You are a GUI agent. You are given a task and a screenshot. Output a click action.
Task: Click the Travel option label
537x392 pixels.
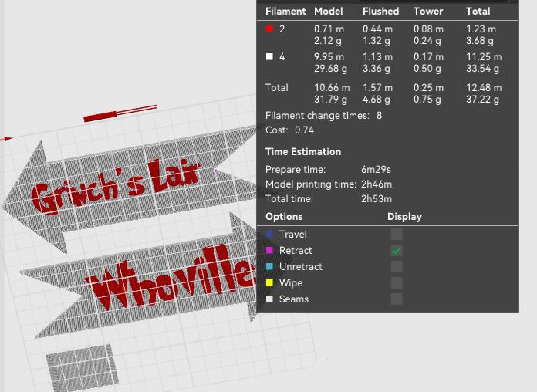pyautogui.click(x=293, y=235)
